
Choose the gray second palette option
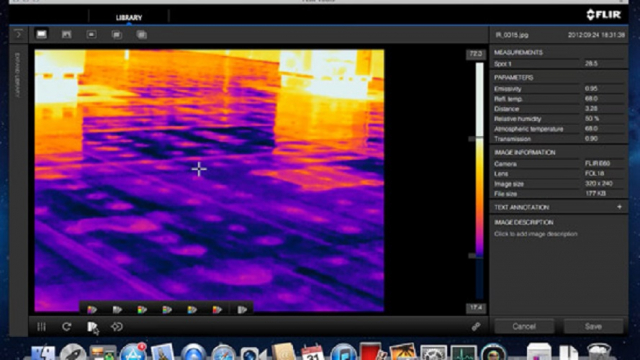tap(117, 310)
